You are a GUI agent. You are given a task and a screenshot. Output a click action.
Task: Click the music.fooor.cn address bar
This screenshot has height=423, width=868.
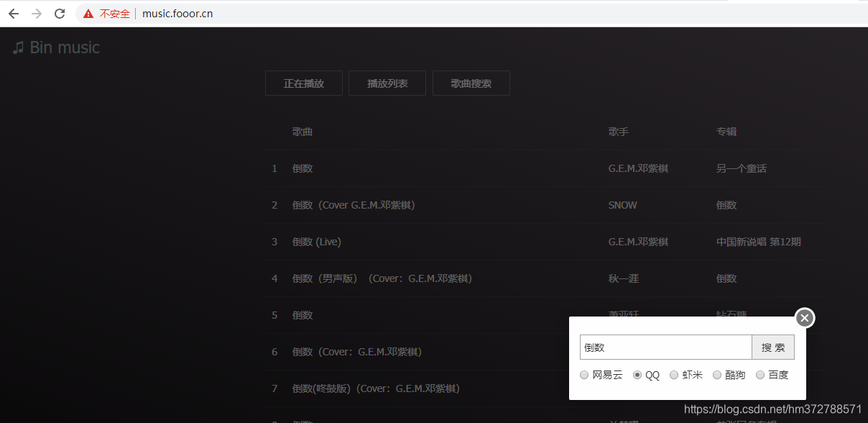click(x=177, y=14)
